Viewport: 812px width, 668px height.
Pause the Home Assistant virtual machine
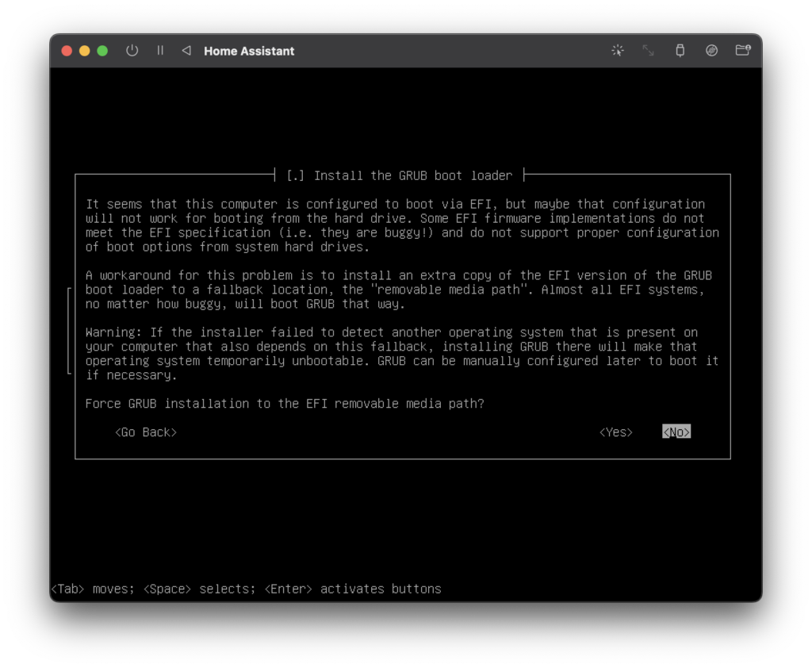[x=160, y=51]
